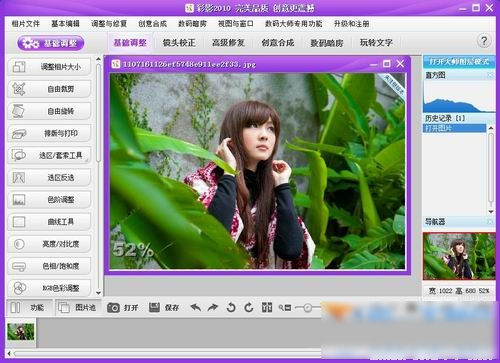This screenshot has width=500, height=363.
Task: Click the 彩影2010 app logo icon
Action: click(x=189, y=8)
